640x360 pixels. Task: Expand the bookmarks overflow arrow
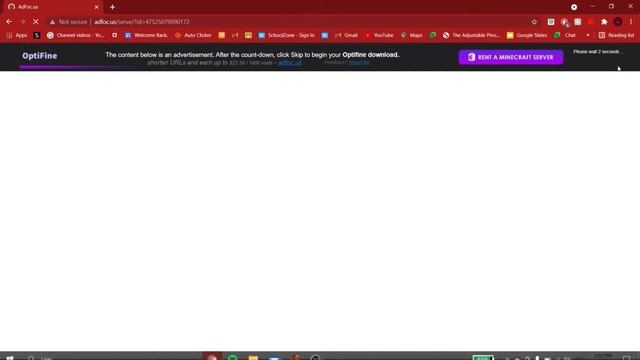pos(588,36)
